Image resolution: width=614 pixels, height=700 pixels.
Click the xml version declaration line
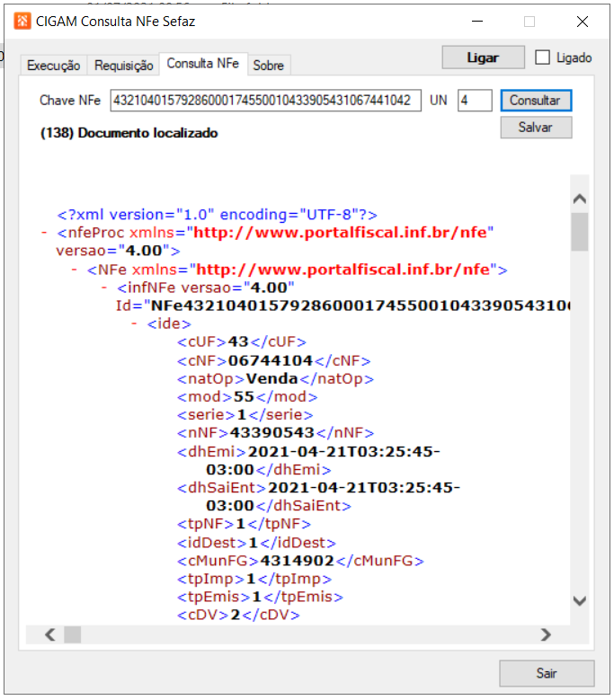[217, 215]
